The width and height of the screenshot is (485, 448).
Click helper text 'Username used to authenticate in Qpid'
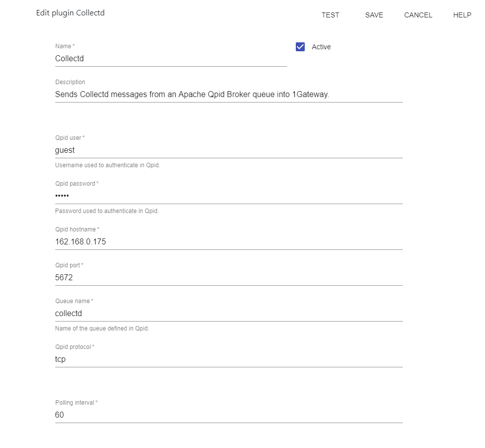point(108,165)
